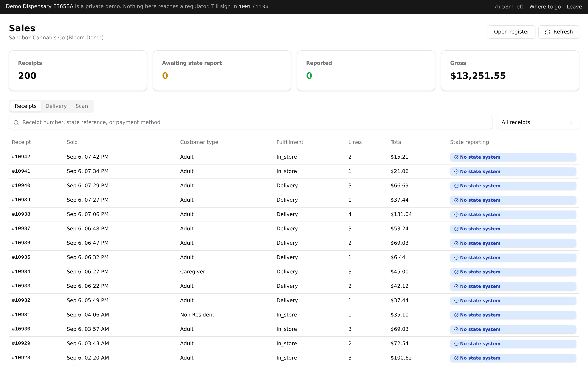
Task: Click the search magnifier icon
Action: tap(16, 122)
